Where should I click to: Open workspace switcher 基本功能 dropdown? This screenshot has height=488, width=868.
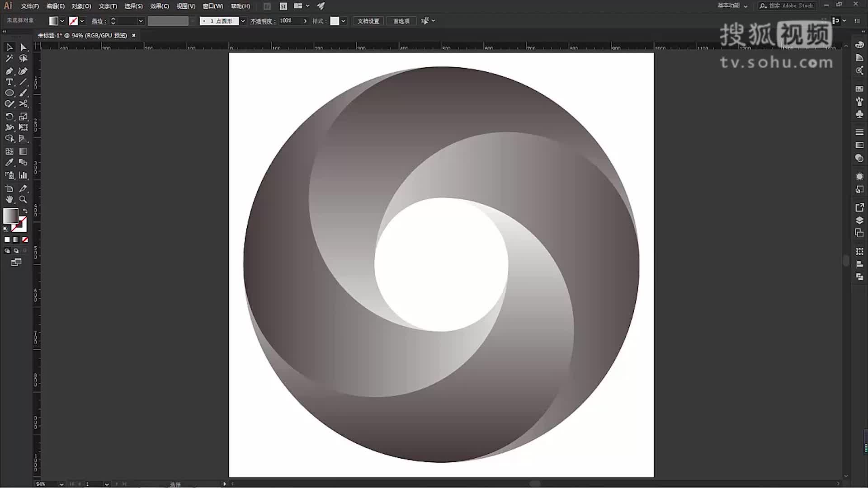[732, 6]
